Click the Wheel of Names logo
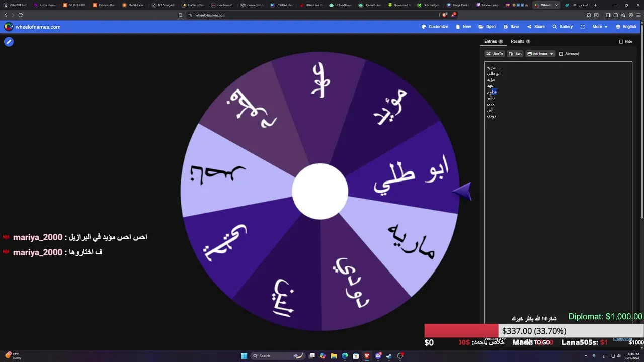 9,27
